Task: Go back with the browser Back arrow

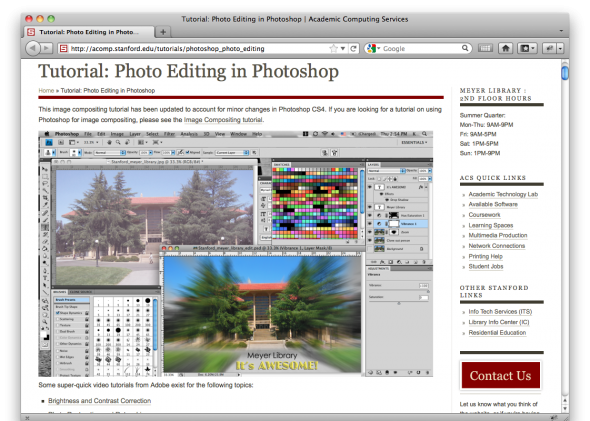Action: click(33, 48)
